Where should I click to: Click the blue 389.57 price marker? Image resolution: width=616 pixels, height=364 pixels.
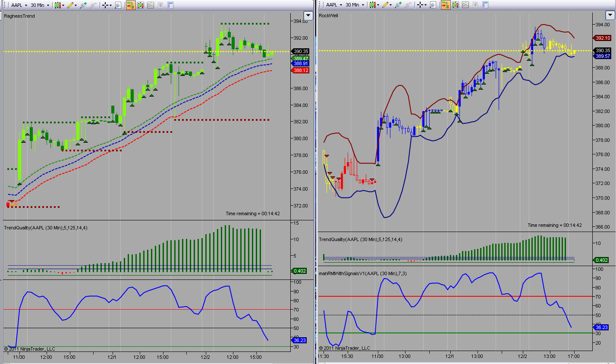click(x=603, y=56)
